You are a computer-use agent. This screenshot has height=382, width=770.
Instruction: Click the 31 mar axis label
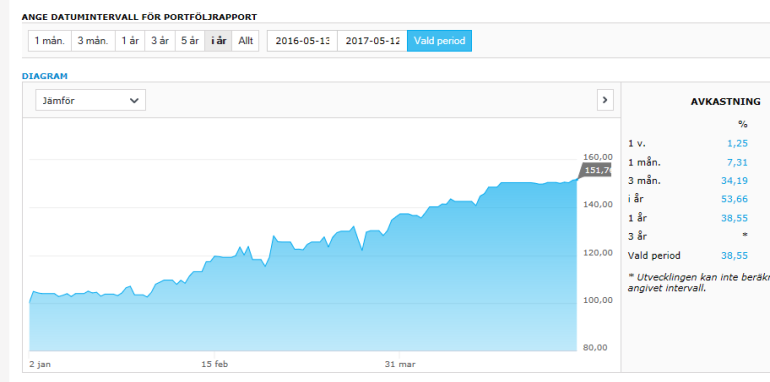(400, 364)
